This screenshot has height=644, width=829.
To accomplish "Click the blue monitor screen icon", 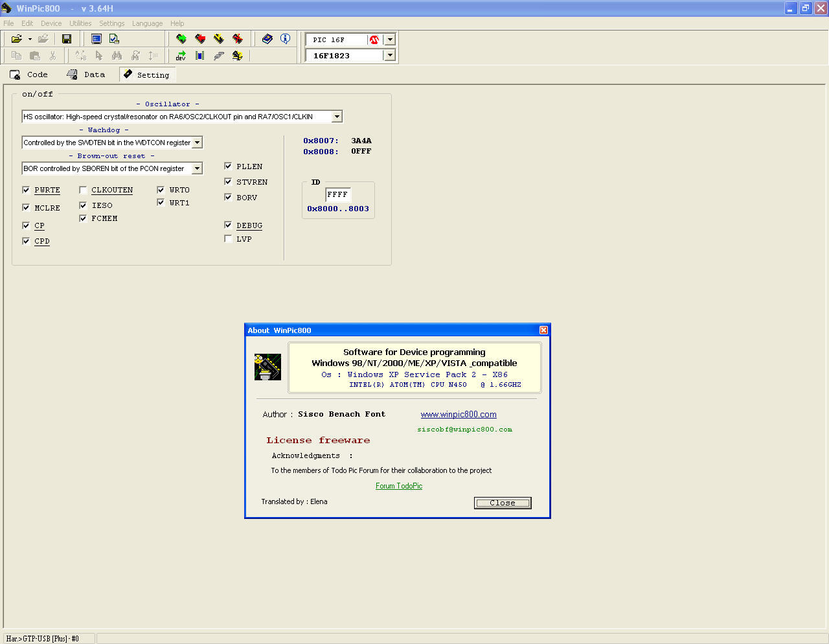I will pos(96,39).
